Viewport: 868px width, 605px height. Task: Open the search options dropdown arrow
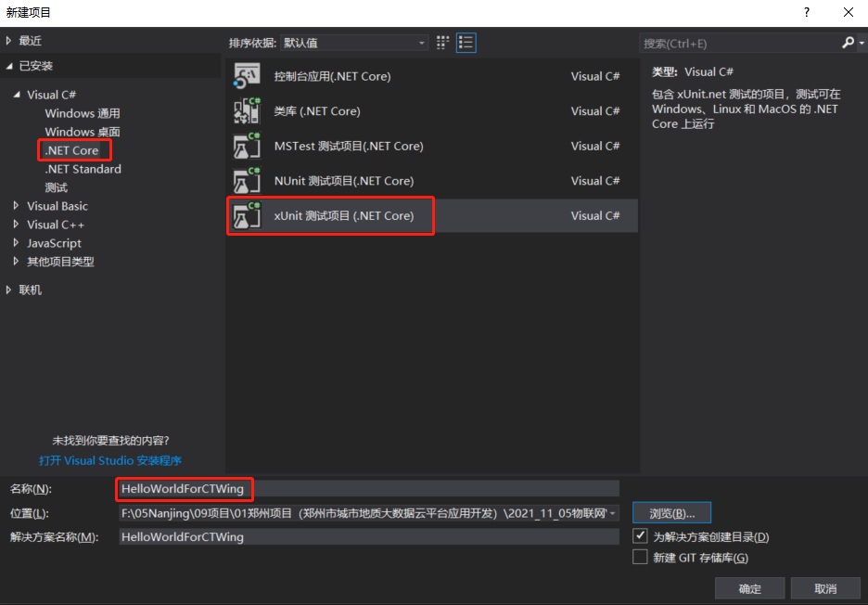(x=862, y=43)
